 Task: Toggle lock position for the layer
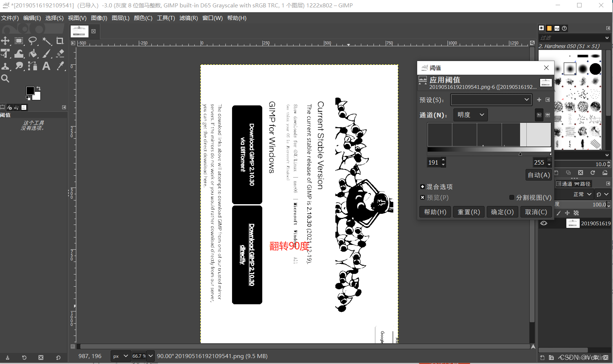pyautogui.click(x=567, y=213)
